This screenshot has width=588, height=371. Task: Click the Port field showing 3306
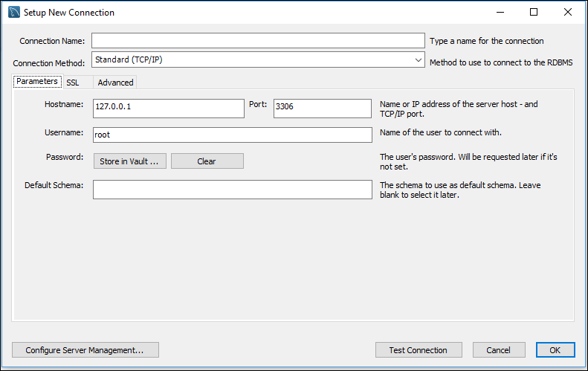[x=323, y=109]
